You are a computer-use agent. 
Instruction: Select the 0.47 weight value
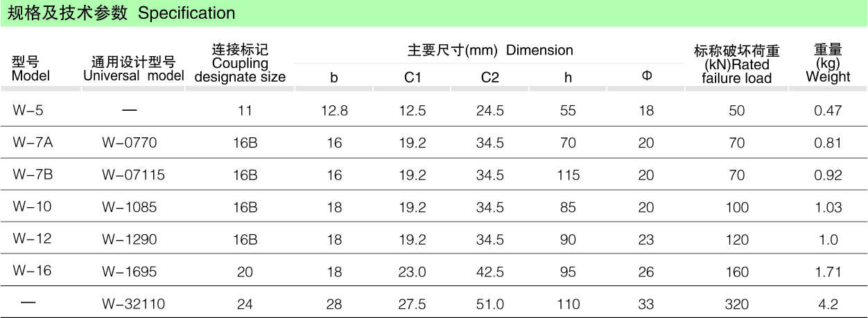point(828,109)
